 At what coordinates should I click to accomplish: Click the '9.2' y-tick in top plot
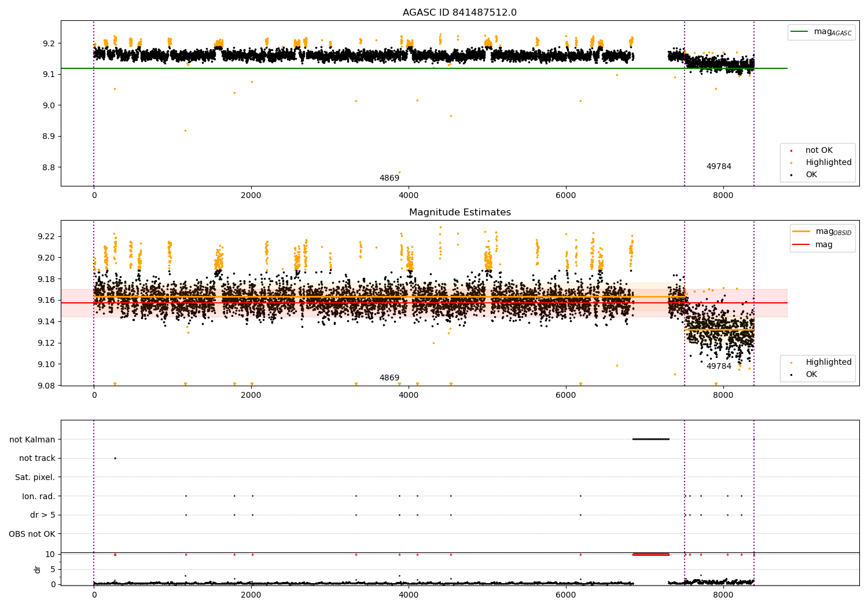click(x=49, y=43)
